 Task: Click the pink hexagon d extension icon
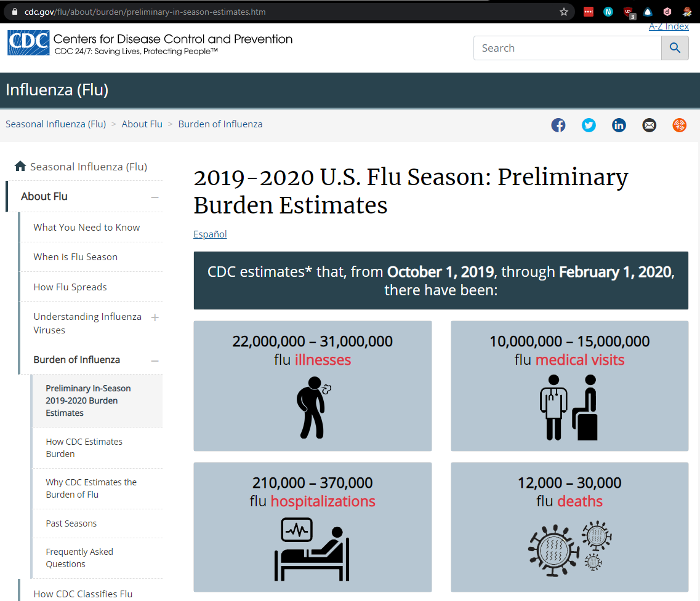click(667, 12)
